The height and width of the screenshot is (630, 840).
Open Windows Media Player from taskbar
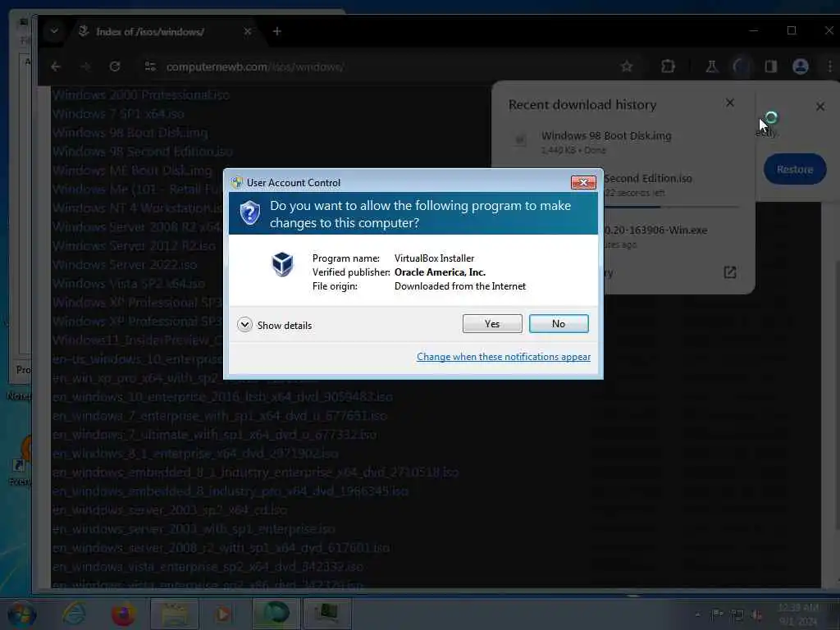(x=223, y=614)
